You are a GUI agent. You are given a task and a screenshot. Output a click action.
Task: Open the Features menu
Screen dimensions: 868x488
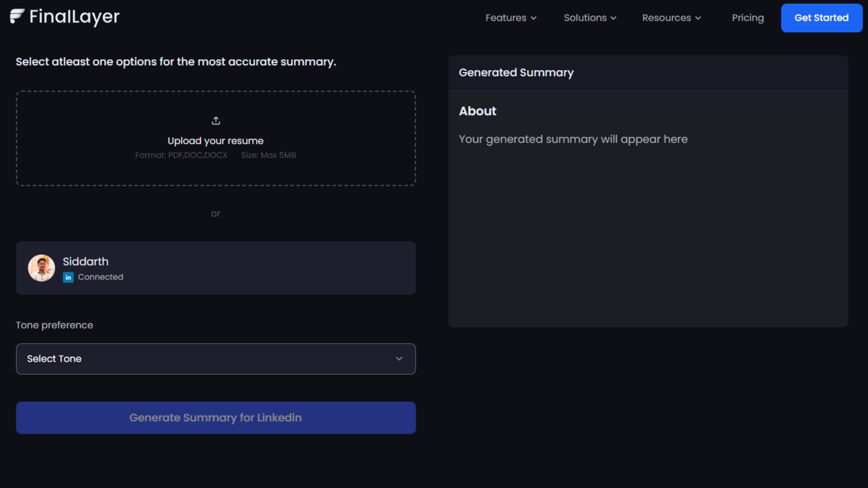point(506,18)
